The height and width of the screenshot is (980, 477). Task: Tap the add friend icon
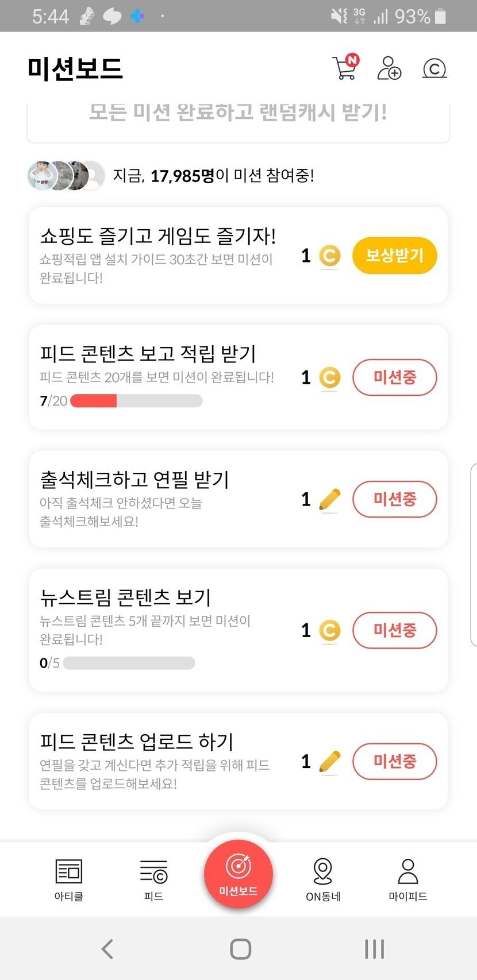click(389, 68)
